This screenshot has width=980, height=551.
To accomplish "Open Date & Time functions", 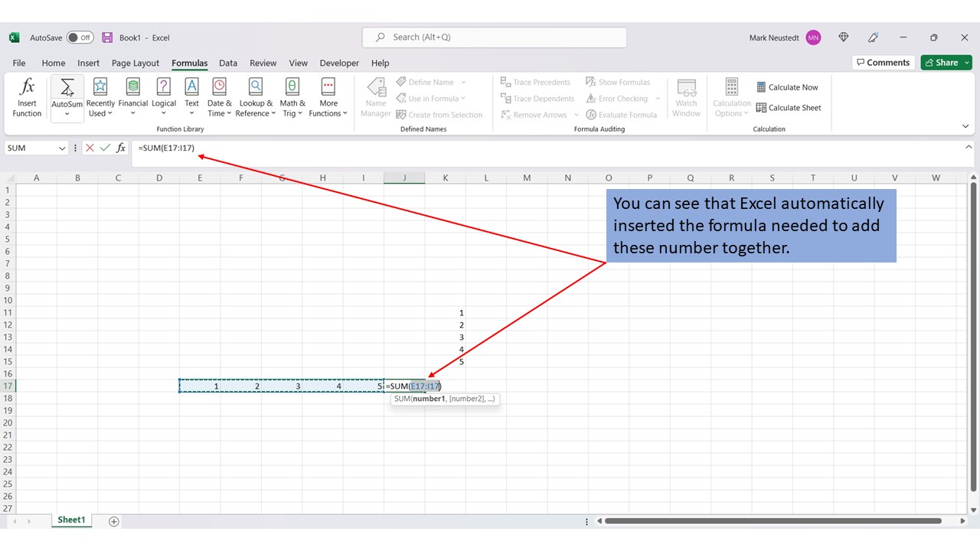I will (219, 96).
